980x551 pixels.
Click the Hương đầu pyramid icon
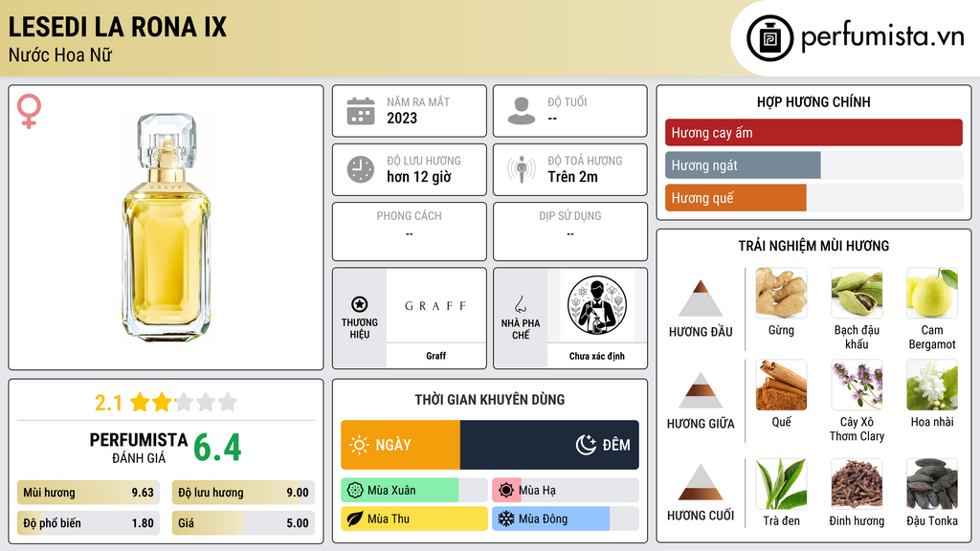coord(701,298)
